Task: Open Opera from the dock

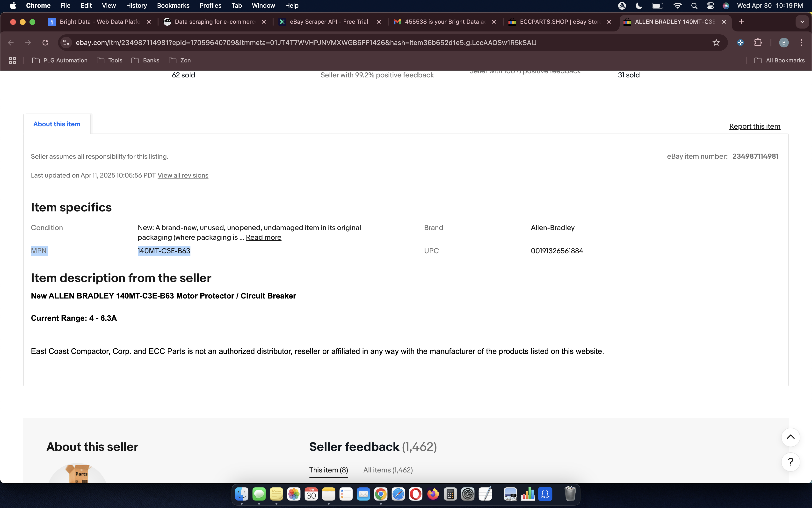Action: click(x=416, y=494)
